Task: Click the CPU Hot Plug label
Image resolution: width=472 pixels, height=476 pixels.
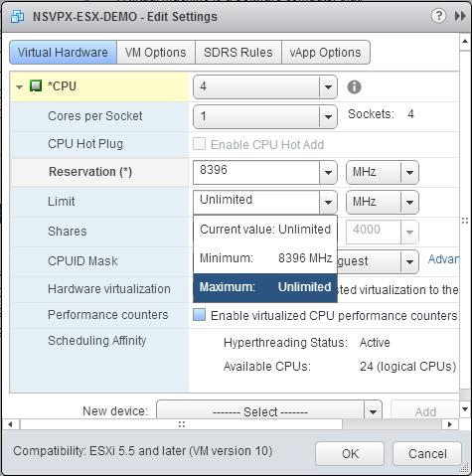Action: 85,144
